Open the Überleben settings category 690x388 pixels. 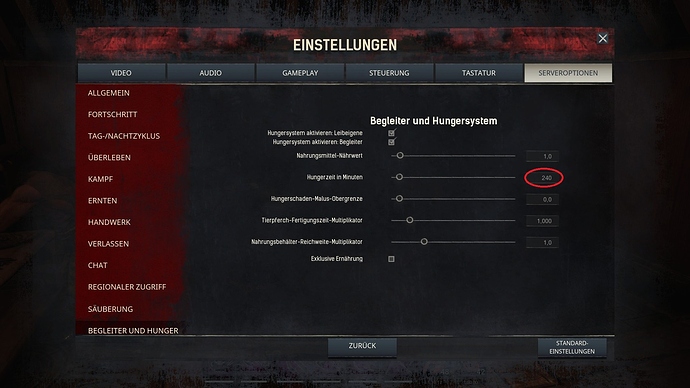click(109, 157)
